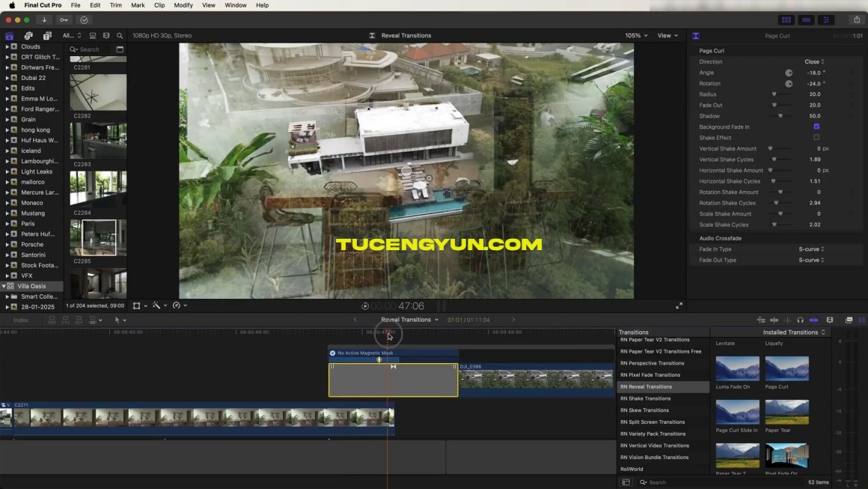The width and height of the screenshot is (868, 489).
Task: Click the Index button
Action: click(21, 320)
